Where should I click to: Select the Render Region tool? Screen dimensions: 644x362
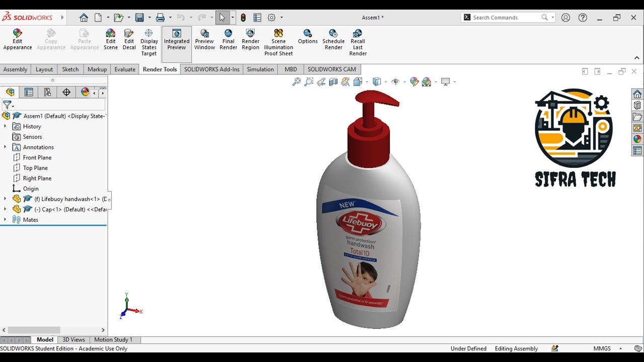[251, 39]
